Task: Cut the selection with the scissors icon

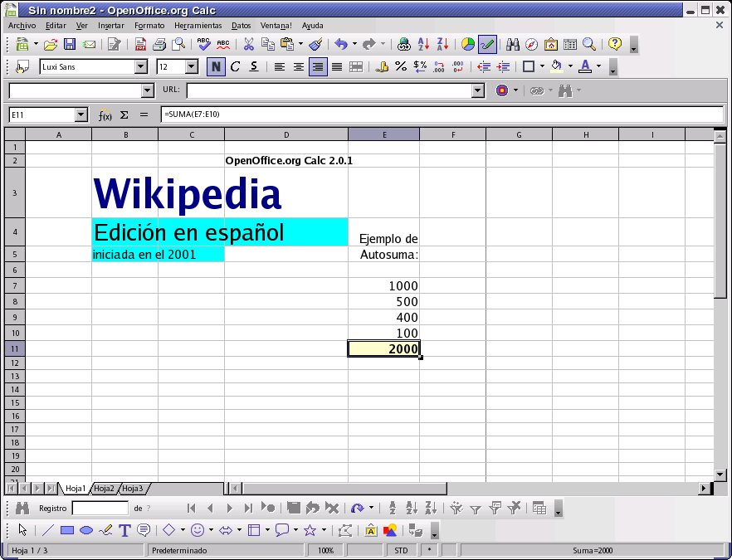Action: [x=248, y=44]
